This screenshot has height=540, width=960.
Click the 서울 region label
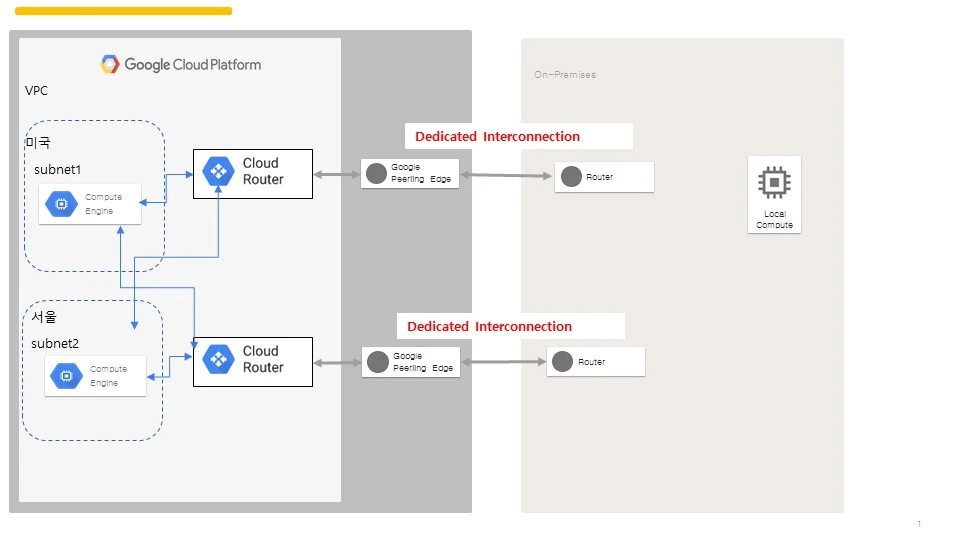click(x=44, y=317)
